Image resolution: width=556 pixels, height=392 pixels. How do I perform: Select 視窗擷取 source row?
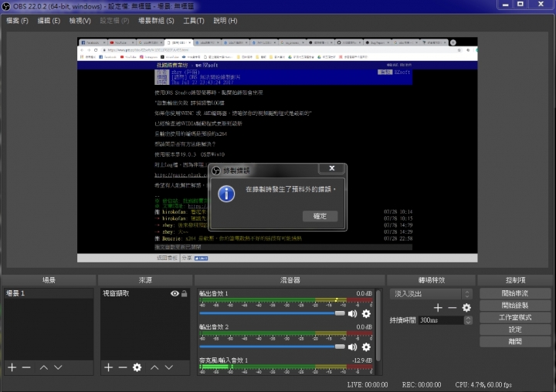(x=145, y=293)
